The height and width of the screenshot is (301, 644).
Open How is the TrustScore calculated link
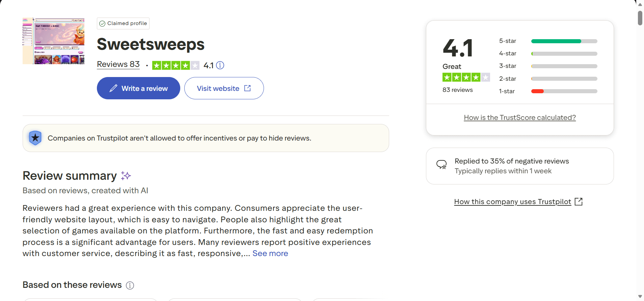click(520, 118)
